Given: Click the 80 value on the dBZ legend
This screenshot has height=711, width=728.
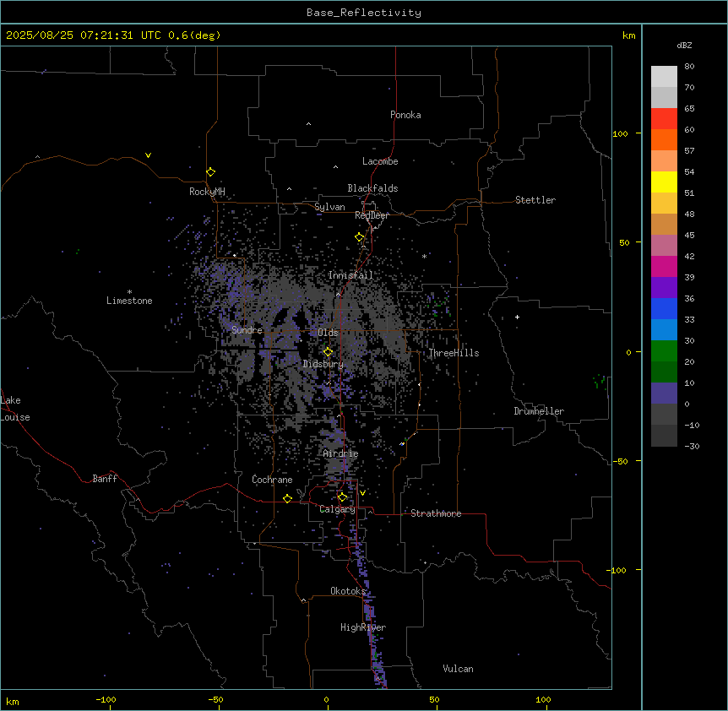Looking at the screenshot, I should point(689,67).
